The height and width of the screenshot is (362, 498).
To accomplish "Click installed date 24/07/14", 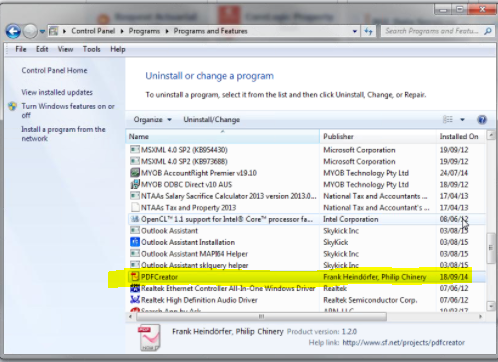I will click(454, 173).
